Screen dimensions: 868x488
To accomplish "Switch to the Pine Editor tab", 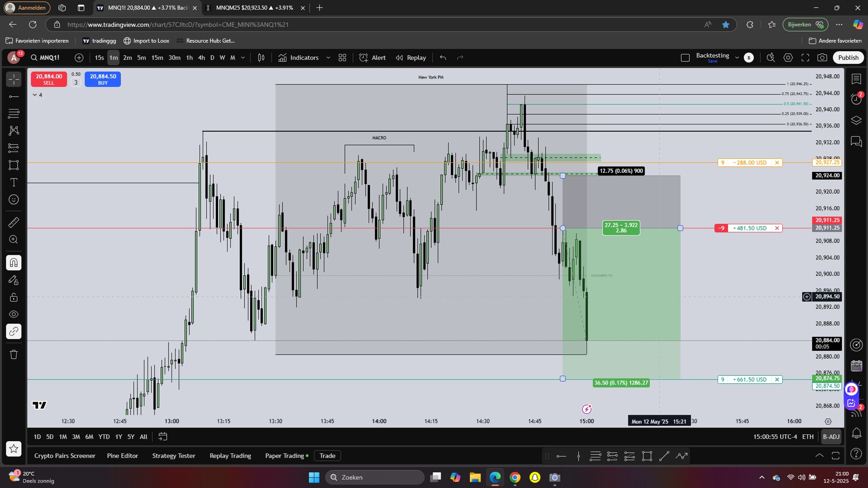I will [x=122, y=455].
